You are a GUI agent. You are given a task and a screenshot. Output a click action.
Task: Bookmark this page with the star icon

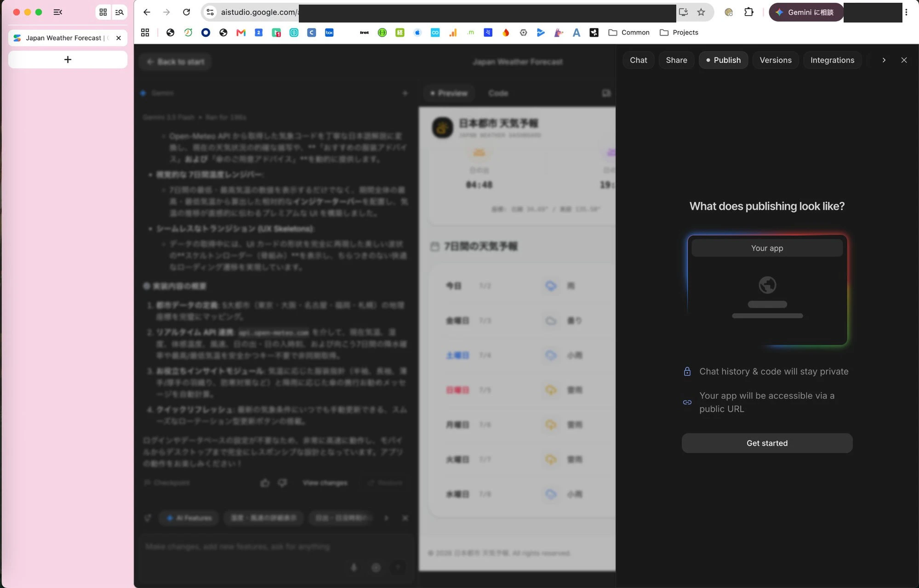pyautogui.click(x=701, y=12)
